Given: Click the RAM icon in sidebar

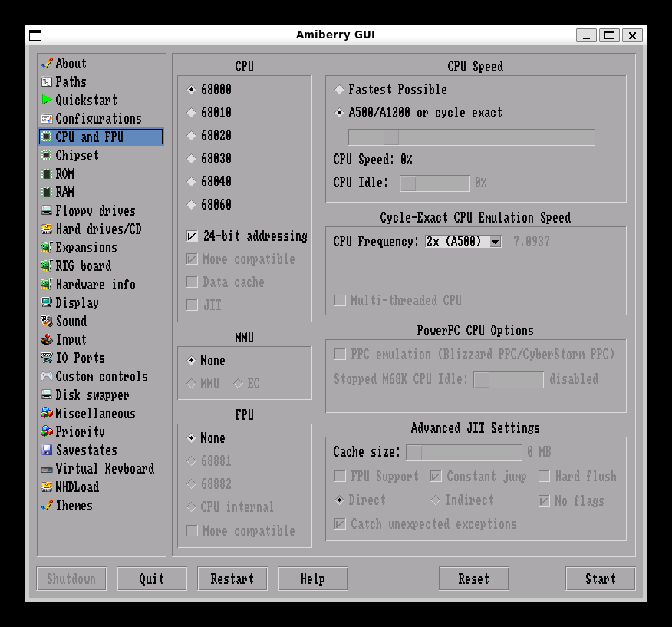Looking at the screenshot, I should coord(47,192).
